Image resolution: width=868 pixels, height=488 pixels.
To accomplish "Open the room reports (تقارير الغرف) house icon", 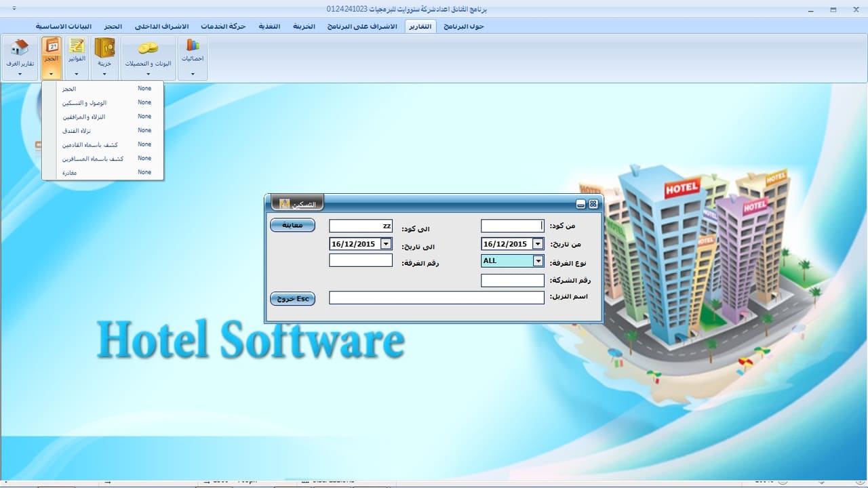I will coord(20,48).
